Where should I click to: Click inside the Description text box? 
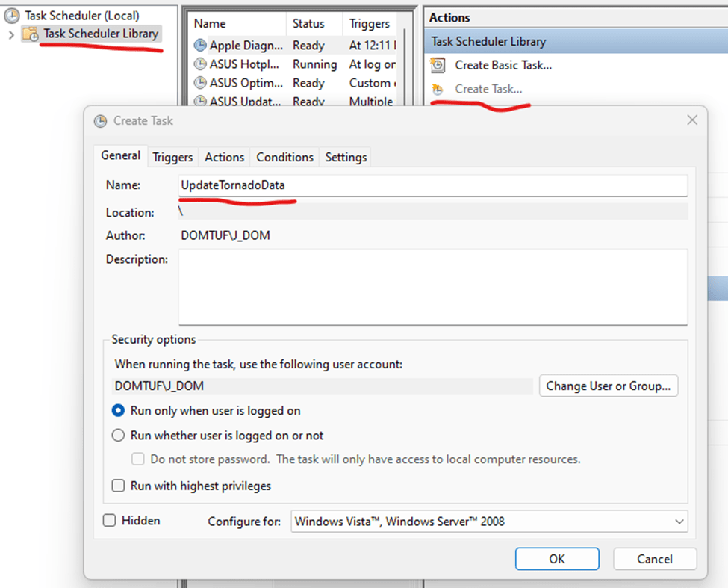click(x=432, y=287)
